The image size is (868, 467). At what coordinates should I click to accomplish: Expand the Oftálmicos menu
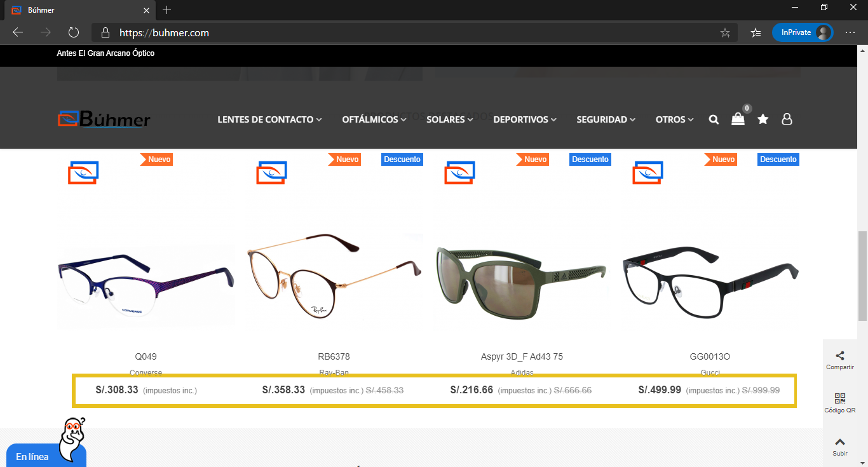[374, 119]
